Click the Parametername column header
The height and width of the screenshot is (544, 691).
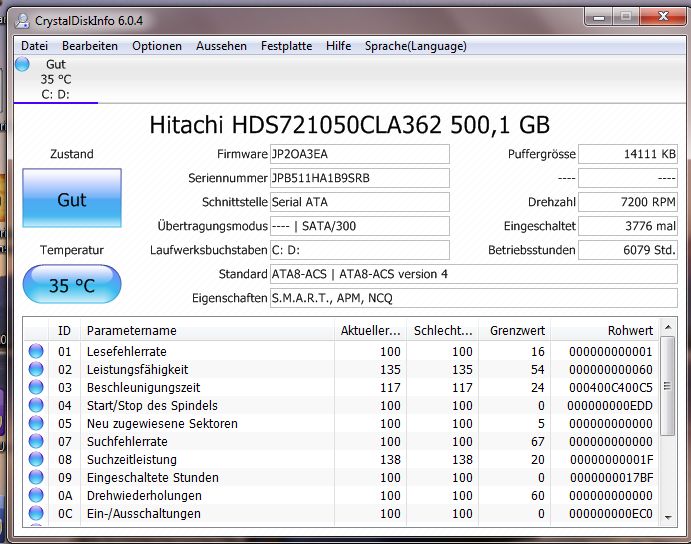(x=207, y=330)
